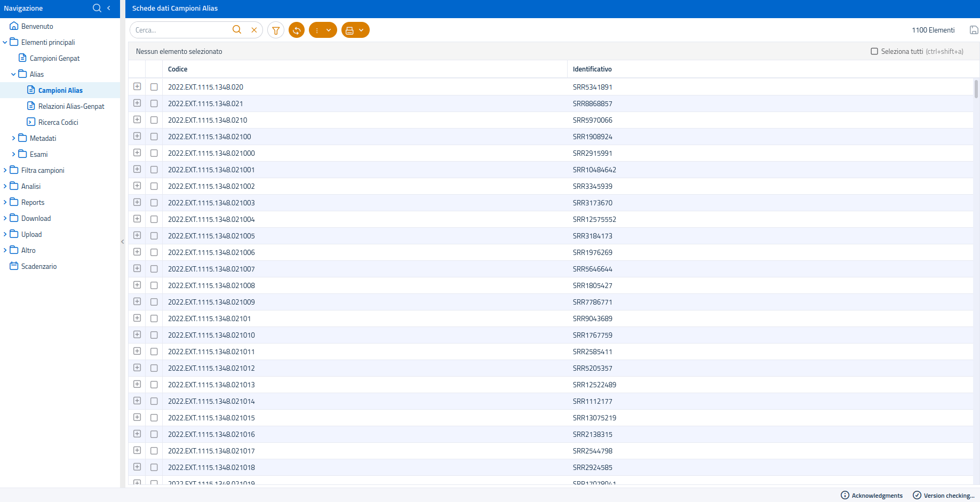Viewport: 980px width, 502px height.
Task: Click the save icon beside 1100 Elementi
Action: (974, 30)
